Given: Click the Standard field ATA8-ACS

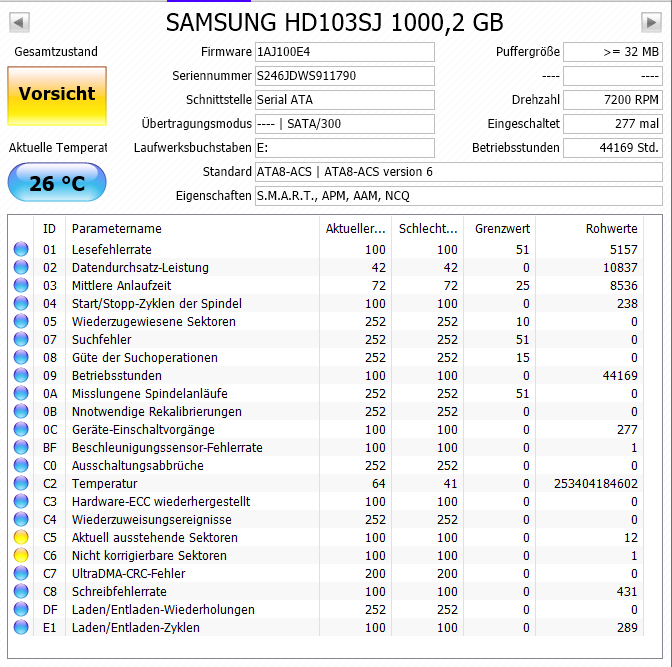Looking at the screenshot, I should [459, 172].
